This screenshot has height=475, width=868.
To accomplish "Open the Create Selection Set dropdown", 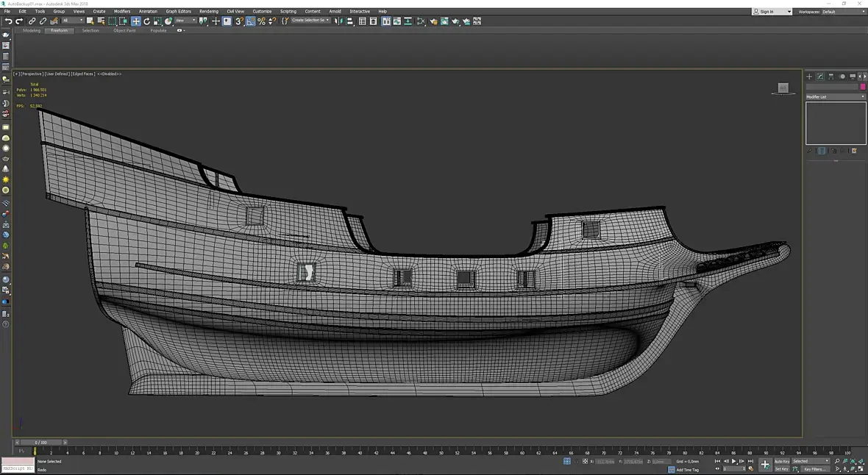I will coord(310,21).
